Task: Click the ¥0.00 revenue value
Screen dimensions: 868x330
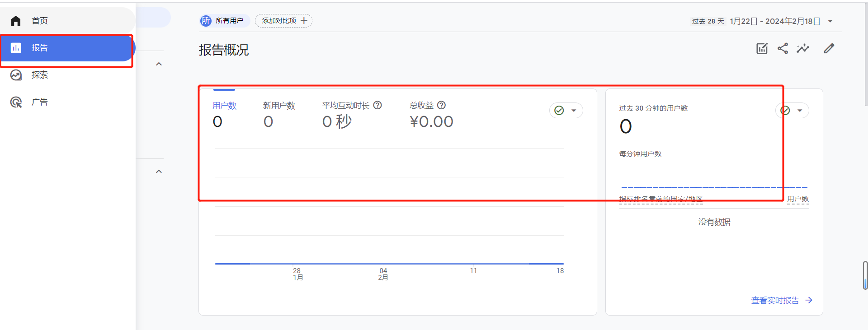Action: point(431,122)
